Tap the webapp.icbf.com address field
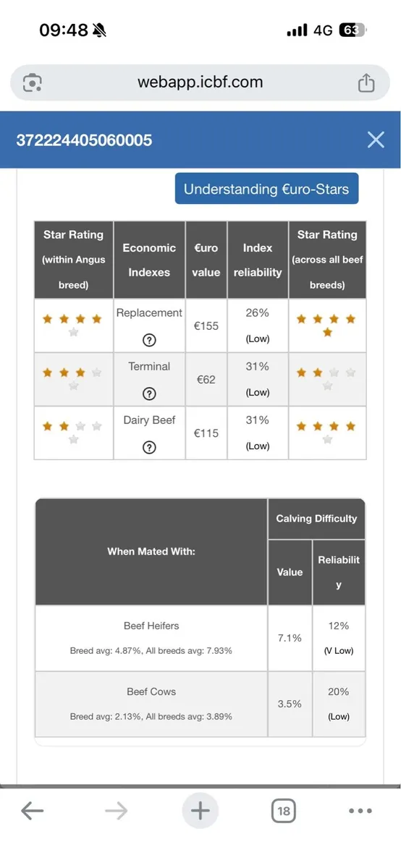This screenshot has height=868, width=401. [200, 82]
